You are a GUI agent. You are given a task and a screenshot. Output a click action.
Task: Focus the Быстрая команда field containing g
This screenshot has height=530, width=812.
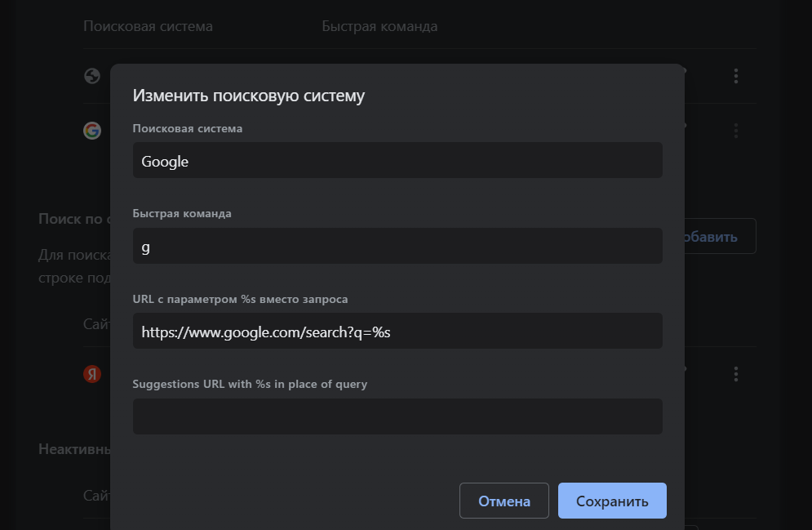click(397, 246)
